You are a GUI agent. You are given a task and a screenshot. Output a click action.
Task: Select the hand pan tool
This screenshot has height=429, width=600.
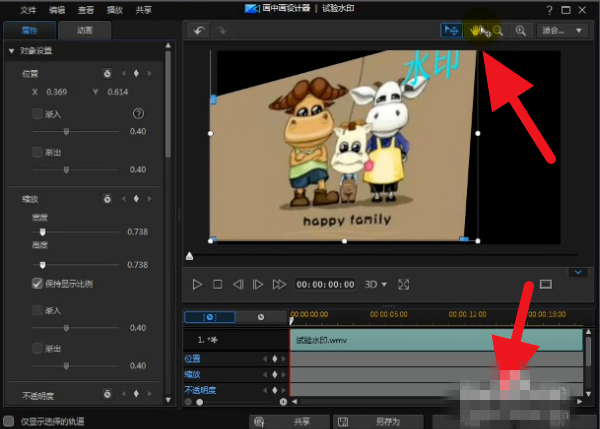click(x=476, y=31)
